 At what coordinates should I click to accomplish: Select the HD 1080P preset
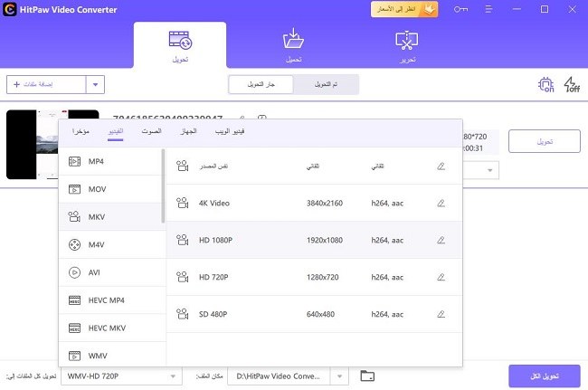tap(314, 240)
